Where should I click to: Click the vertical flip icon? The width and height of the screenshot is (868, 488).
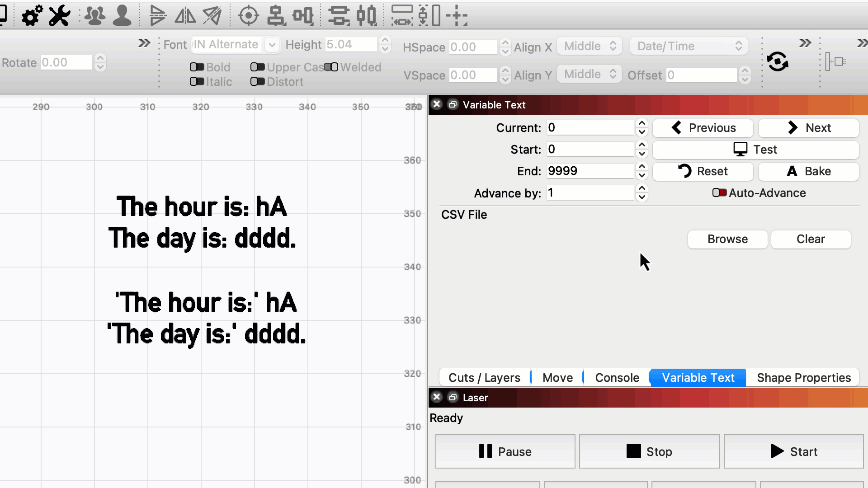click(157, 15)
